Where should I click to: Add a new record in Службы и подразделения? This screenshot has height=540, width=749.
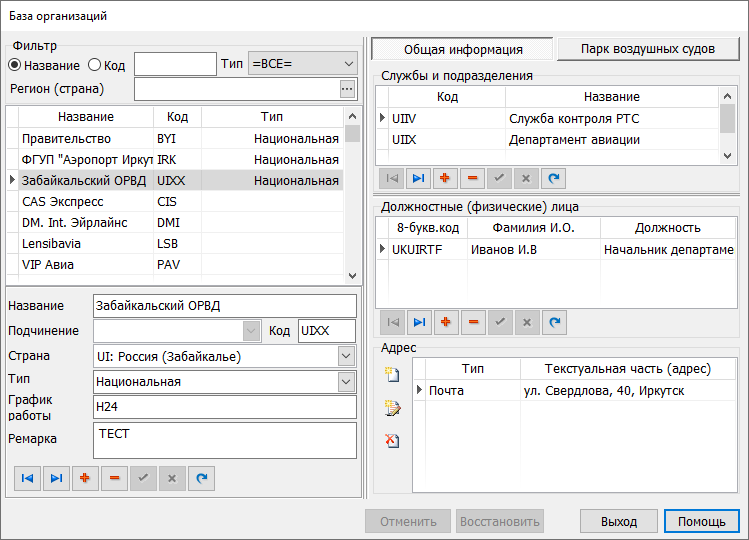pyautogui.click(x=446, y=178)
